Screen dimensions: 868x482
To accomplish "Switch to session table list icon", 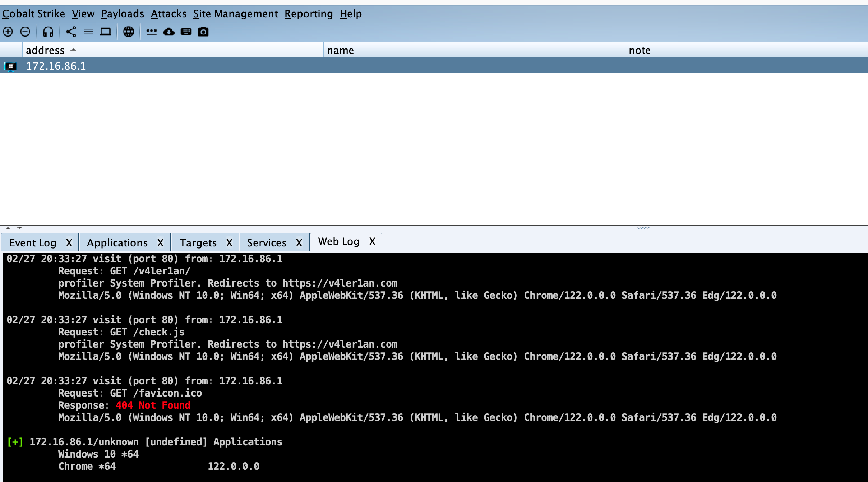I will click(x=88, y=32).
